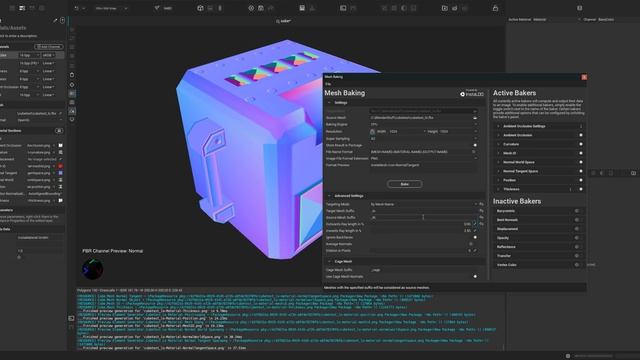Adjust the Outwards Ray length slider field
This screenshot has height=360, width=640.
tap(421, 224)
